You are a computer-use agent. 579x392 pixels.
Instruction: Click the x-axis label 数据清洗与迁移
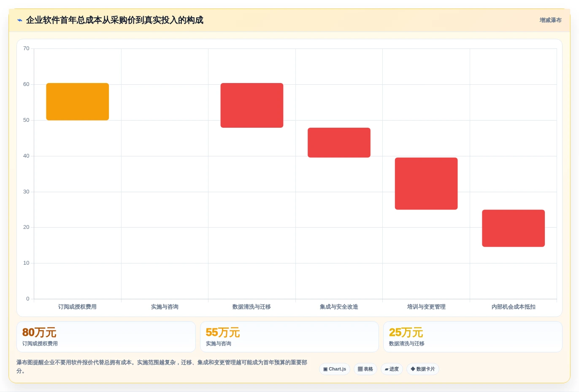(252, 307)
